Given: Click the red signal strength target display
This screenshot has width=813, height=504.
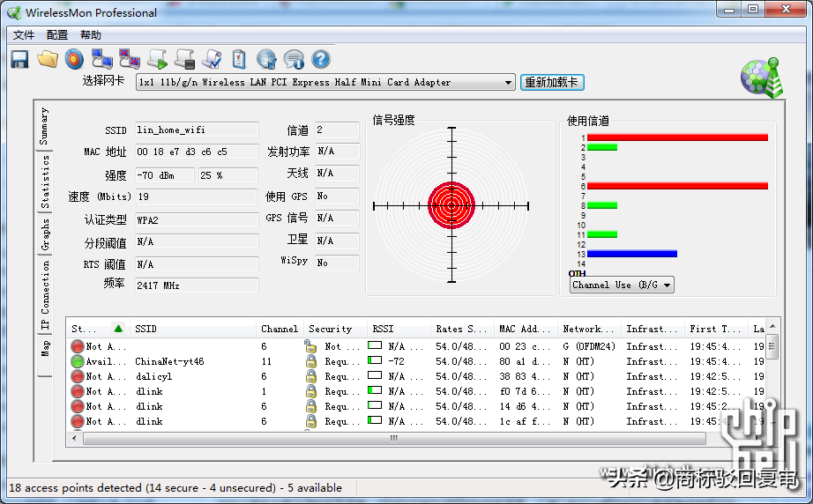Looking at the screenshot, I should (451, 205).
